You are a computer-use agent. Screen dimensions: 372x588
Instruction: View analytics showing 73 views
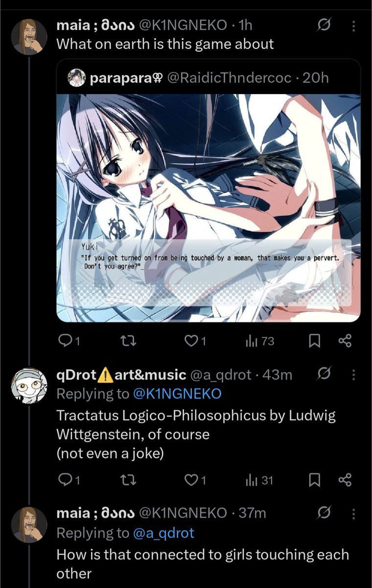tap(259, 341)
